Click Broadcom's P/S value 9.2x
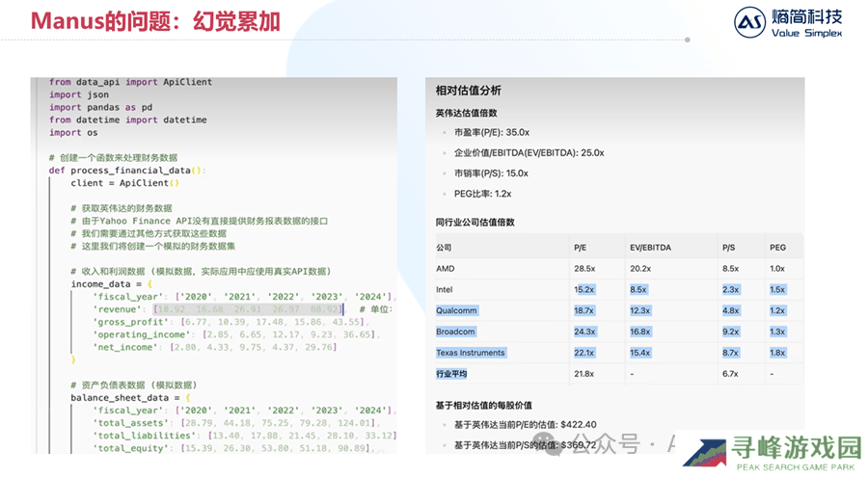This screenshot has height=478, width=868. (x=731, y=332)
